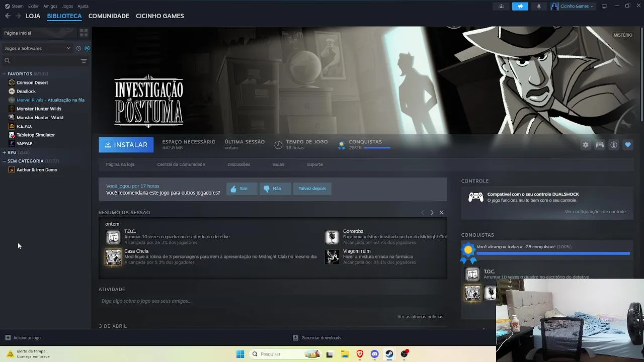Open File Explorer from taskbar
The image size is (644, 362).
pyautogui.click(x=345, y=354)
